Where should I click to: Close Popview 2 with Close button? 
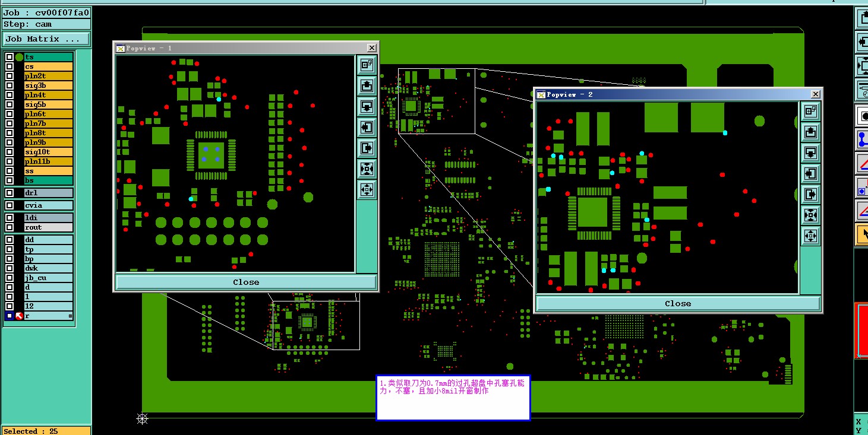tap(678, 303)
